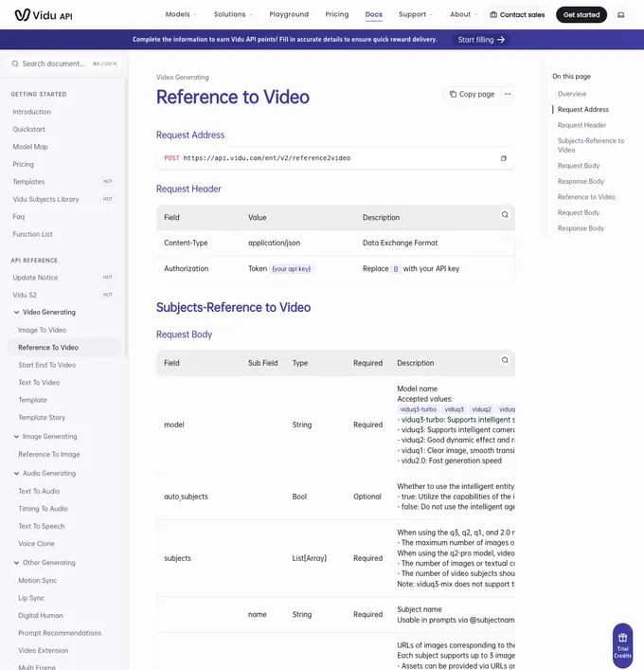Click the Vidu API logo

coord(44,15)
